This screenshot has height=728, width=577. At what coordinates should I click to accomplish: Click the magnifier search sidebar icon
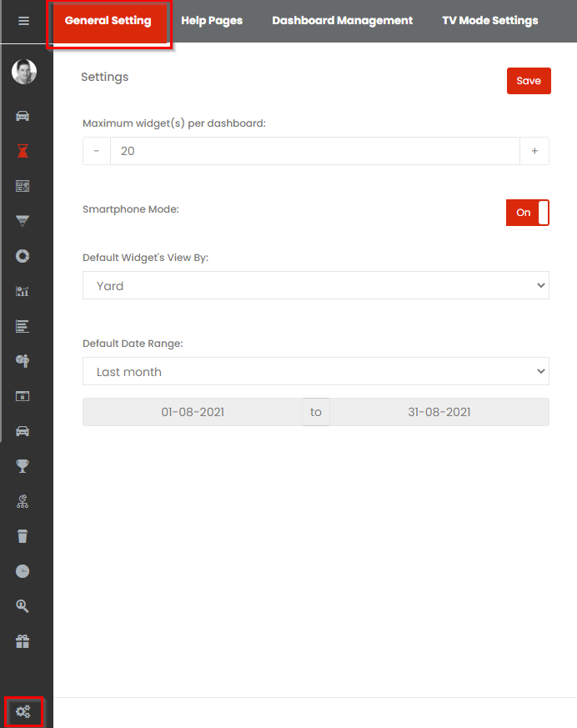point(23,606)
